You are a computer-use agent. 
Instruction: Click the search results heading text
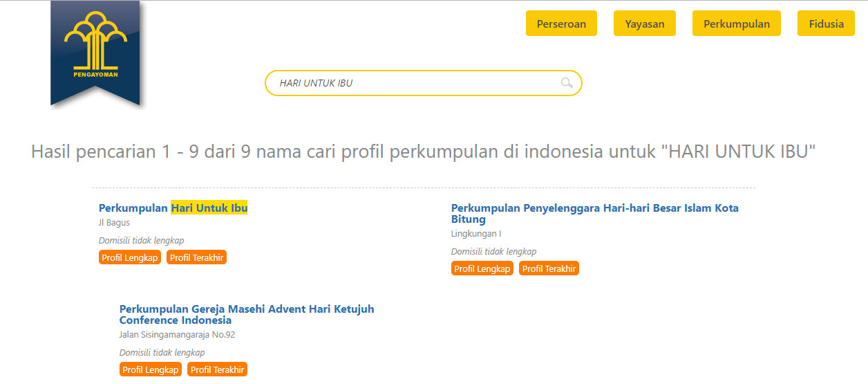[x=423, y=152]
